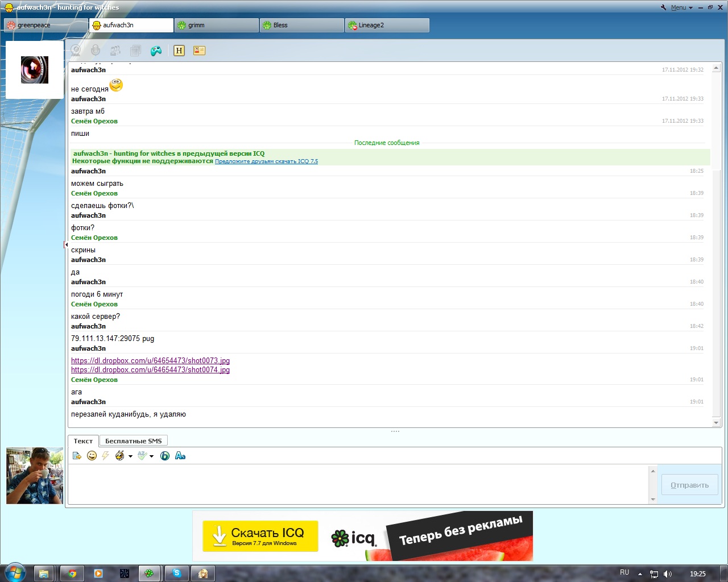Open Google Chrome from taskbar
The image size is (728, 582).
click(72, 573)
